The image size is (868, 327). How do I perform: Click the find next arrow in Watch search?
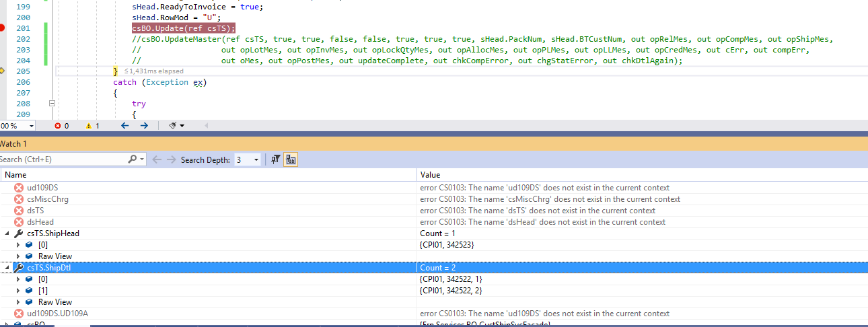172,159
